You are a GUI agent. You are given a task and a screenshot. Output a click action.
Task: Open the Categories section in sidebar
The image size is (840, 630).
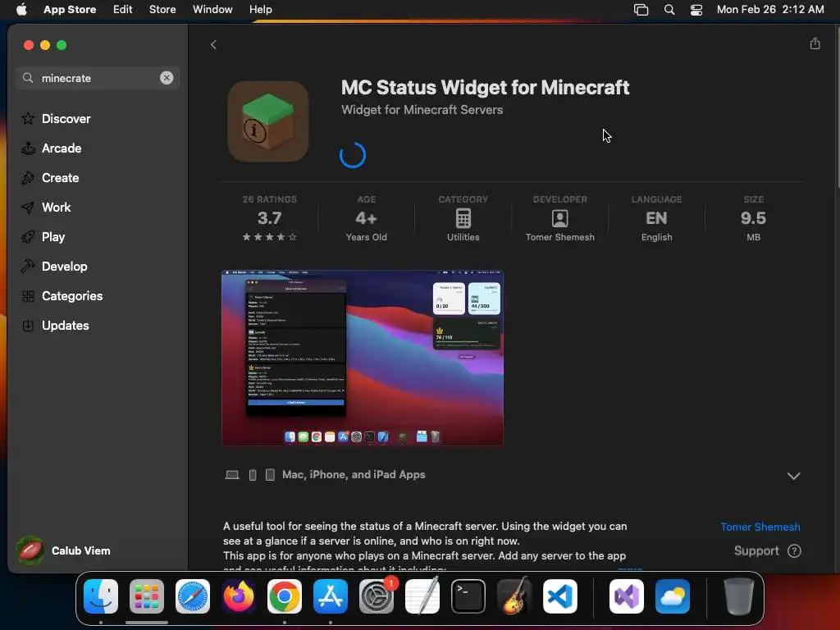click(62, 295)
